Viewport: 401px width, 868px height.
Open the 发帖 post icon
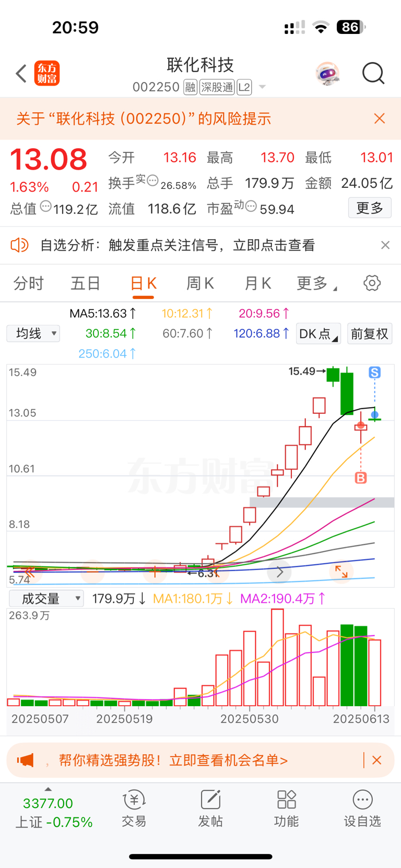click(x=210, y=808)
